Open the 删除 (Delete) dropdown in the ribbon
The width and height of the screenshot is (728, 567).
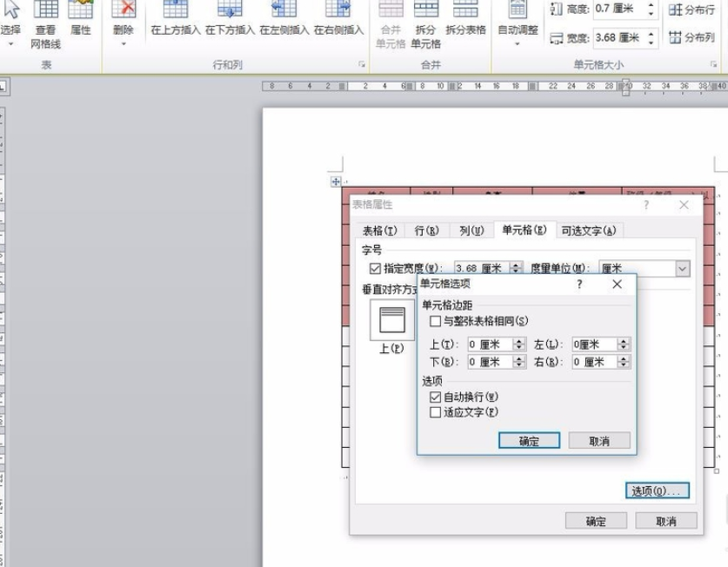pyautogui.click(x=124, y=23)
